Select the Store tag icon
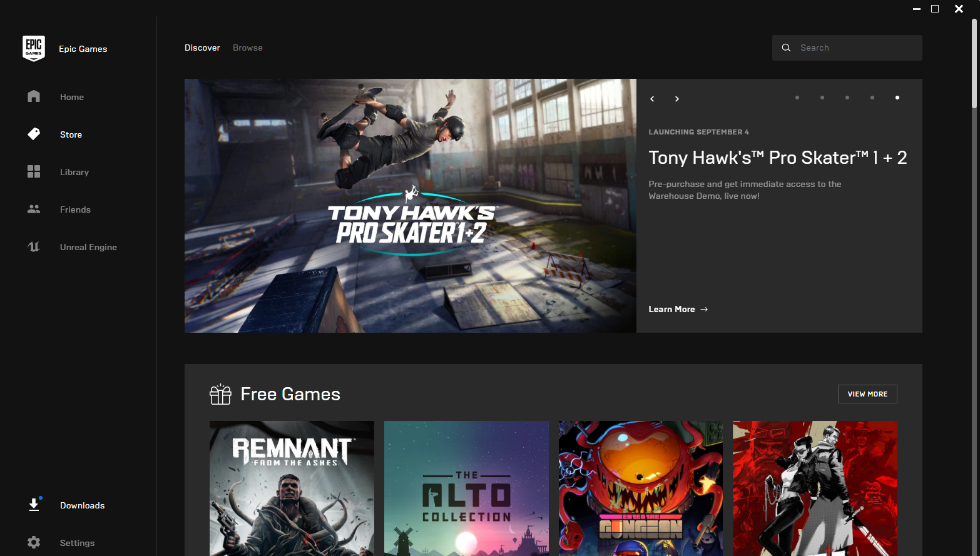Image resolution: width=980 pixels, height=556 pixels. [34, 134]
